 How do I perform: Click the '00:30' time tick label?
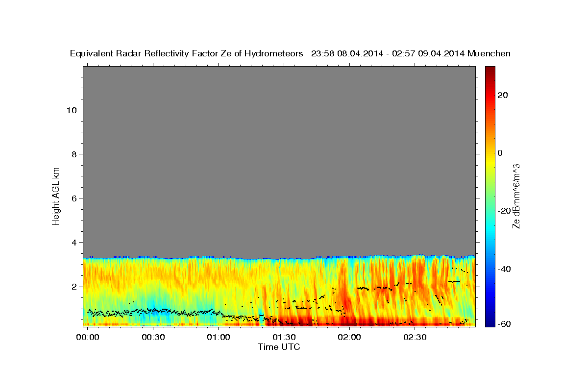point(153,337)
